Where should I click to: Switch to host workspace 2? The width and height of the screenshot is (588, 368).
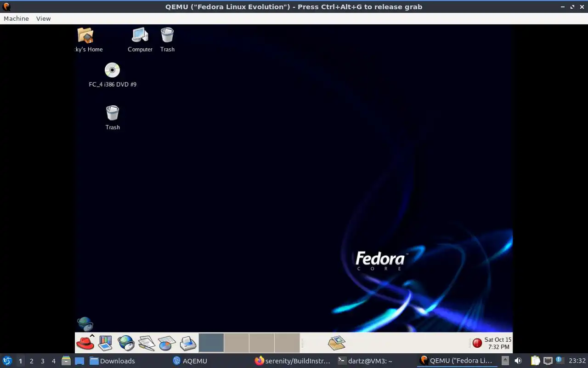[31, 361]
